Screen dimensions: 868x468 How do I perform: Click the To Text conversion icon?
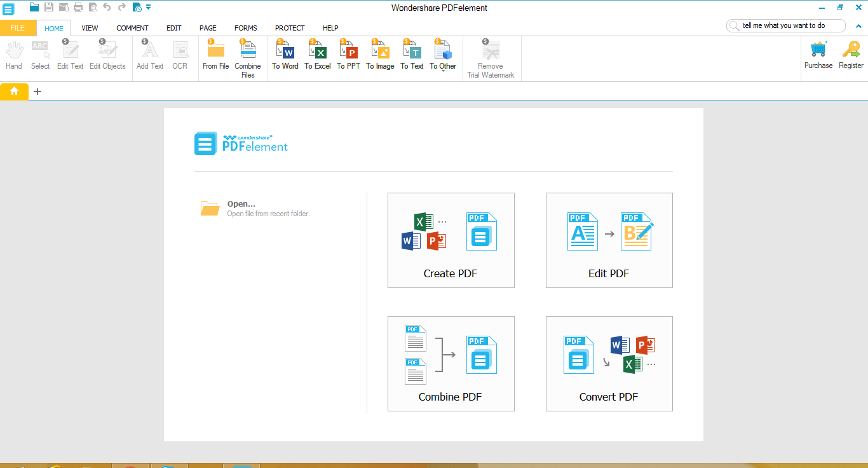(x=412, y=51)
